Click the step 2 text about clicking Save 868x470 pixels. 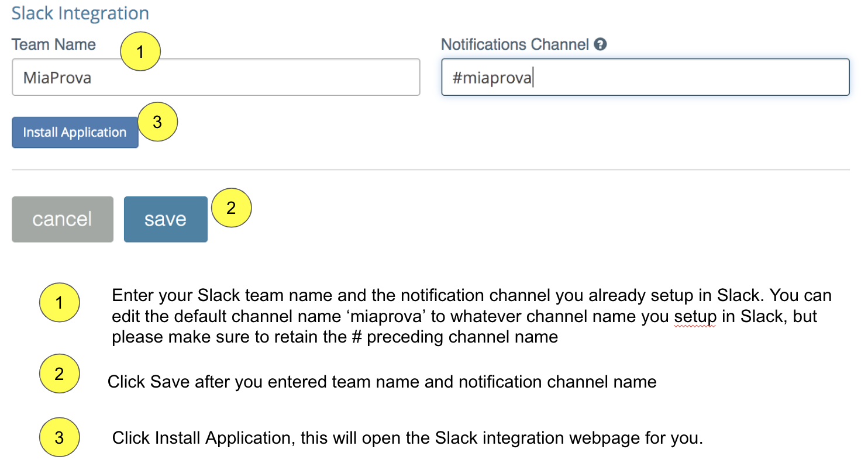(382, 382)
